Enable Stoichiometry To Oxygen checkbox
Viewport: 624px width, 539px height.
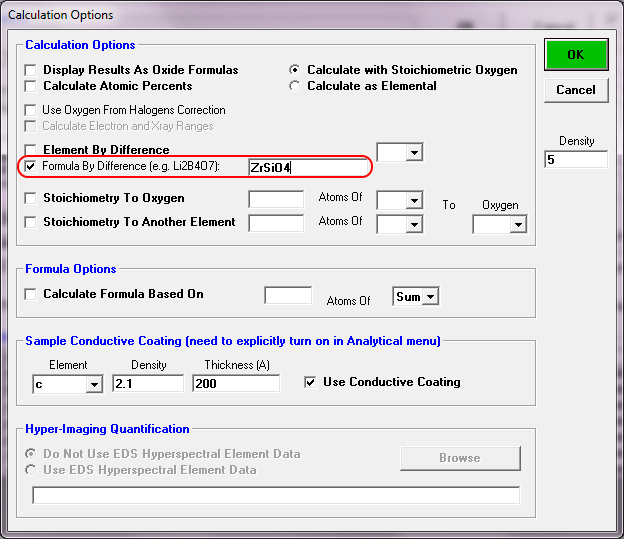pos(32,198)
